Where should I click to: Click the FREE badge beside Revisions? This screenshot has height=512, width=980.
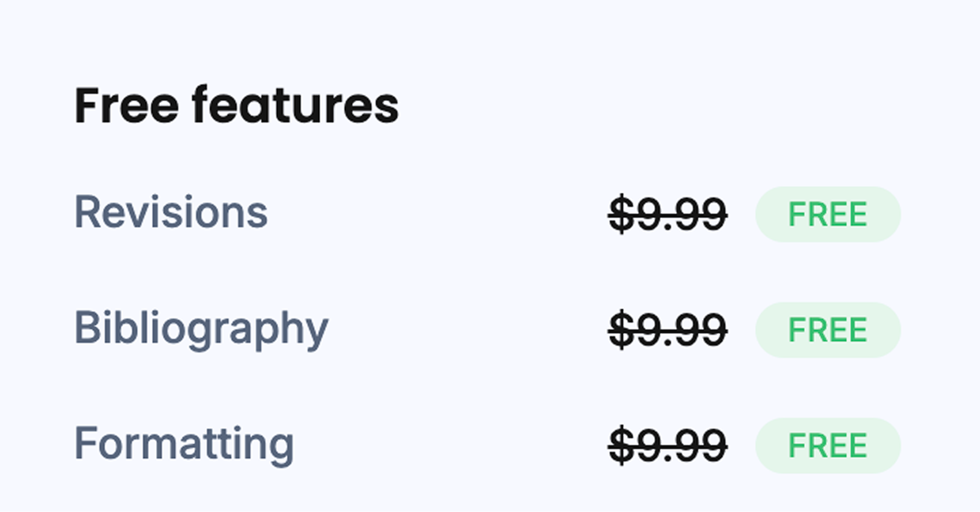tap(827, 214)
